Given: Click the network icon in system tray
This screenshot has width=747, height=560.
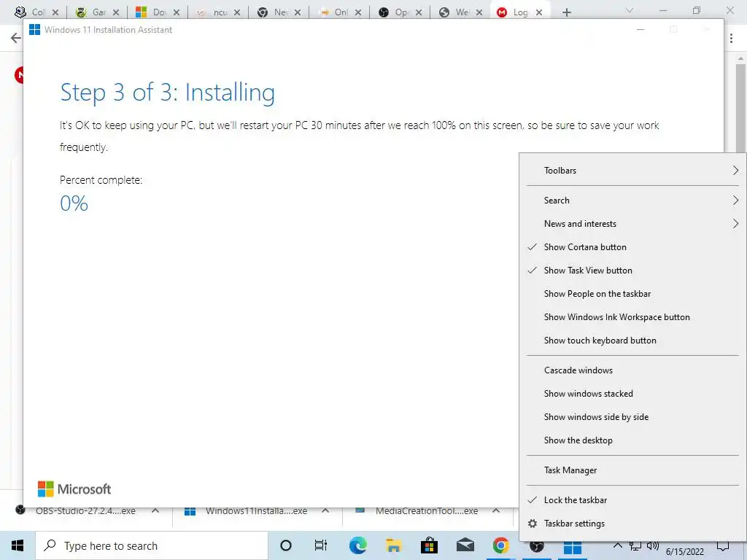Looking at the screenshot, I should tap(635, 545).
